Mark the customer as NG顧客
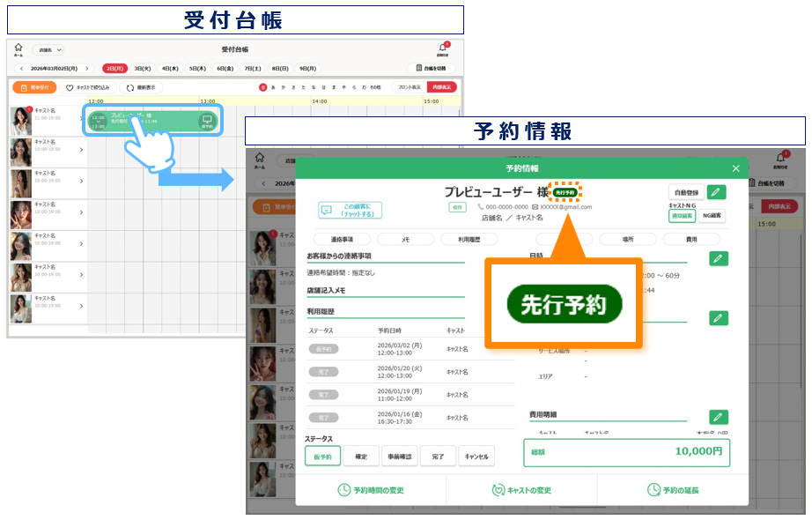812x520 pixels. click(x=711, y=215)
